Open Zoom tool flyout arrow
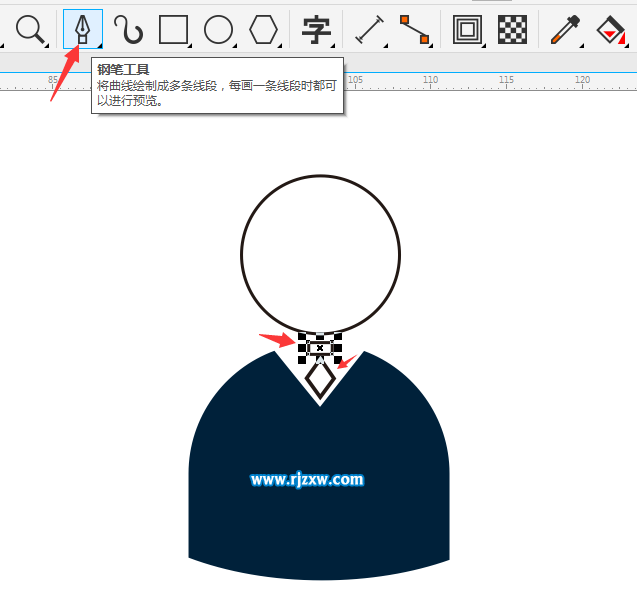 47,46
